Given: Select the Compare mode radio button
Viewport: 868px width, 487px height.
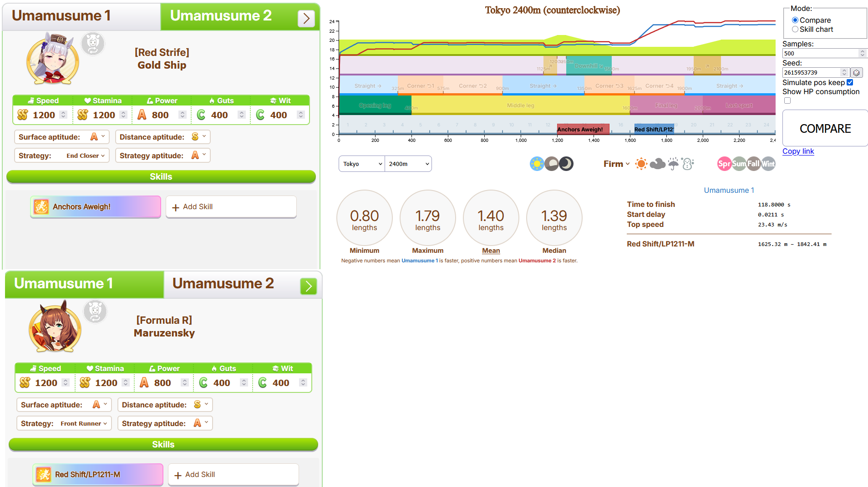Looking at the screenshot, I should (x=795, y=20).
